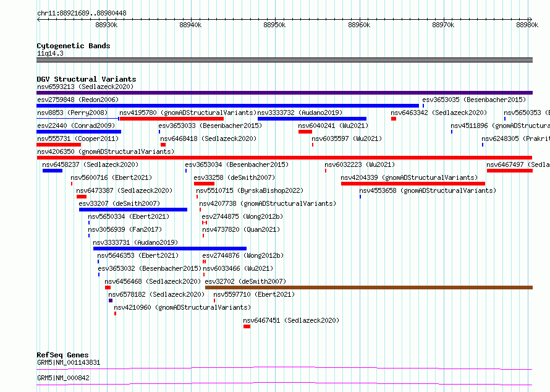Screen dimensions: 550x392
Task: Click esv2744875 (Wong2012b) label
Action: (x=242, y=216)
